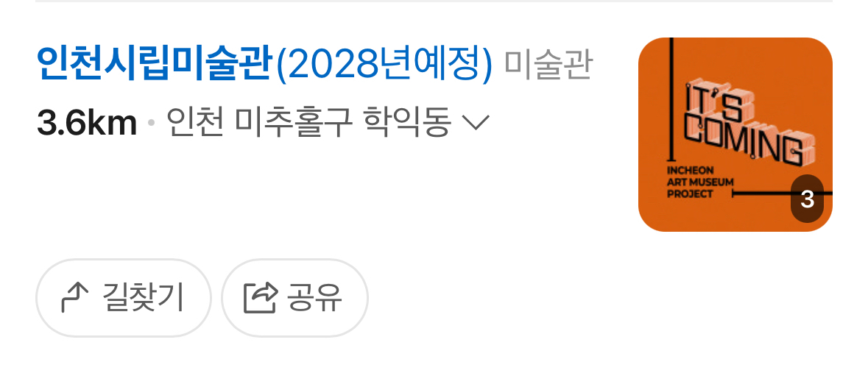Screen dimensions: 868x373
Task: Click the 길찾기 text label
Action: coord(144,298)
